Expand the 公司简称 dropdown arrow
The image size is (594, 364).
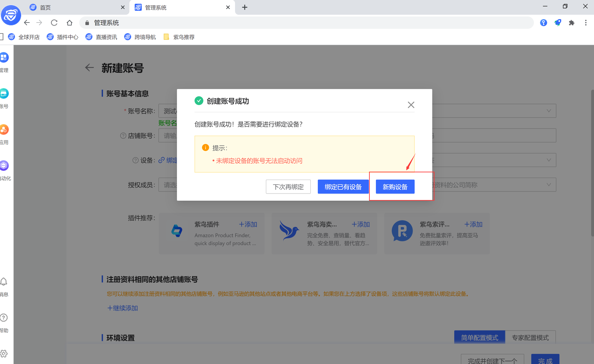point(549,185)
